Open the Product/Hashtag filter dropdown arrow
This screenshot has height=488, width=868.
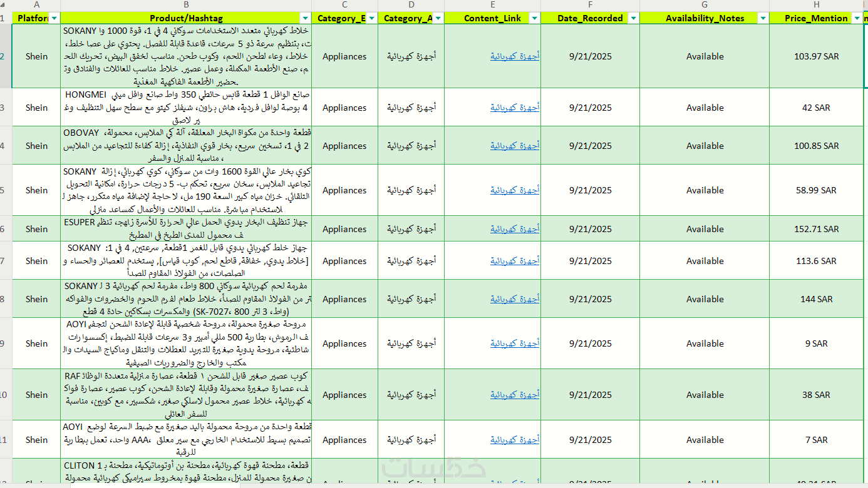pyautogui.click(x=305, y=18)
